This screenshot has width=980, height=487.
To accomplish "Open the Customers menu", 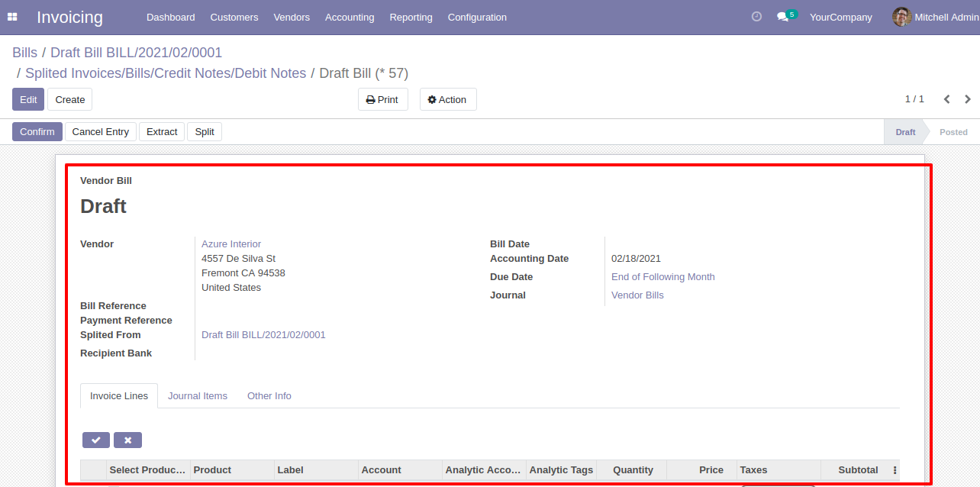I will [234, 17].
